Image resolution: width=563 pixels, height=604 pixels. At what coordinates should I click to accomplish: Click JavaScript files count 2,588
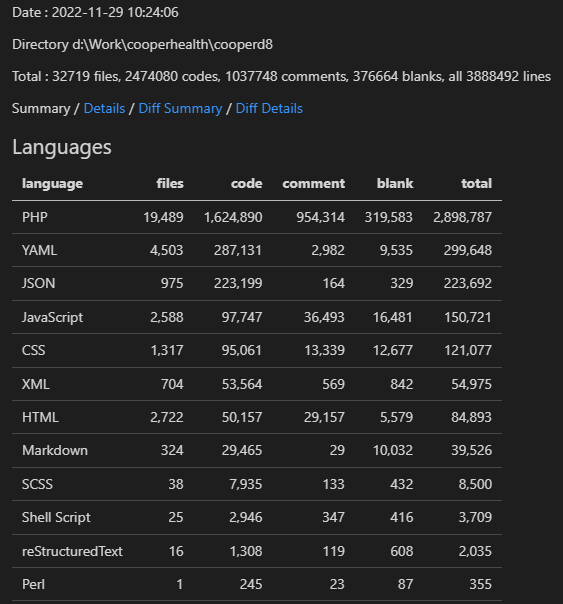click(x=167, y=317)
